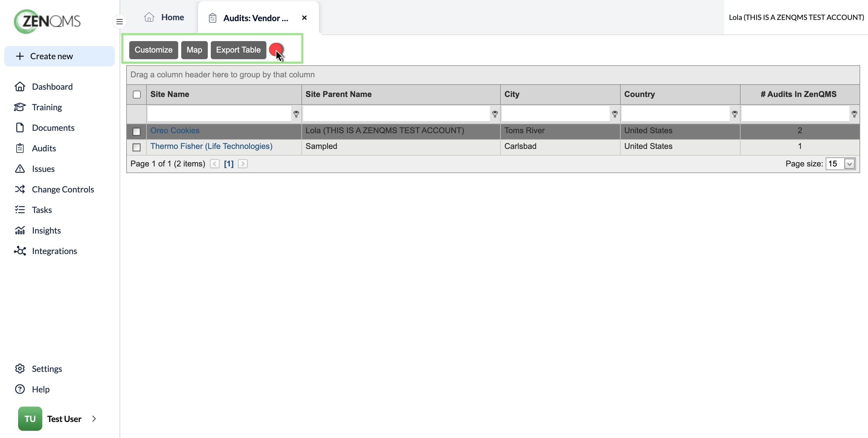Click the Country filter text field
The image size is (868, 438).
676,114
